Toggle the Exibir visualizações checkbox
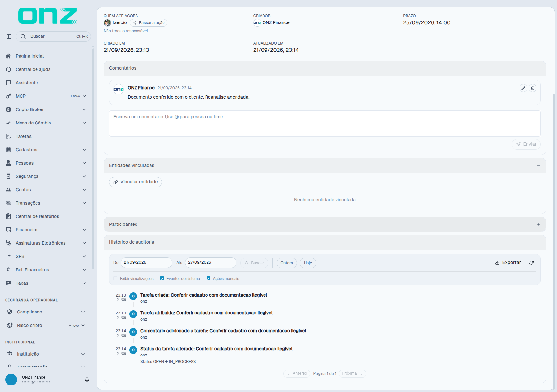 [115, 279]
